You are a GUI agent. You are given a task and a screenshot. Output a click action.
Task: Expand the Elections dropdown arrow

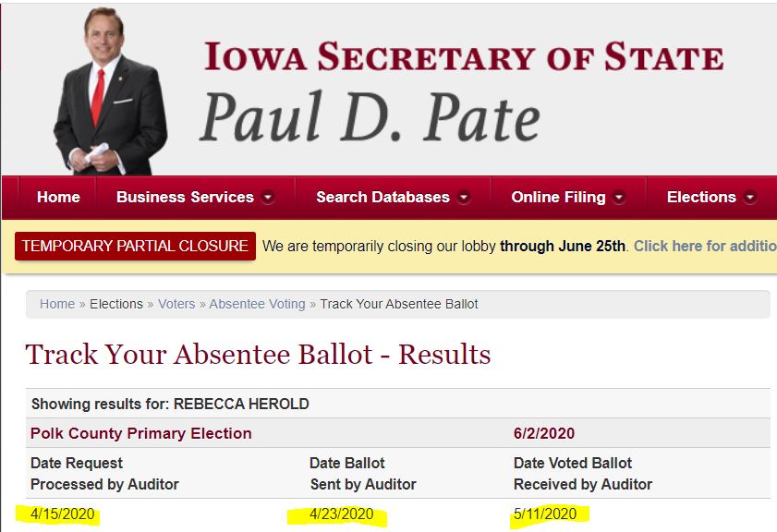tap(749, 197)
